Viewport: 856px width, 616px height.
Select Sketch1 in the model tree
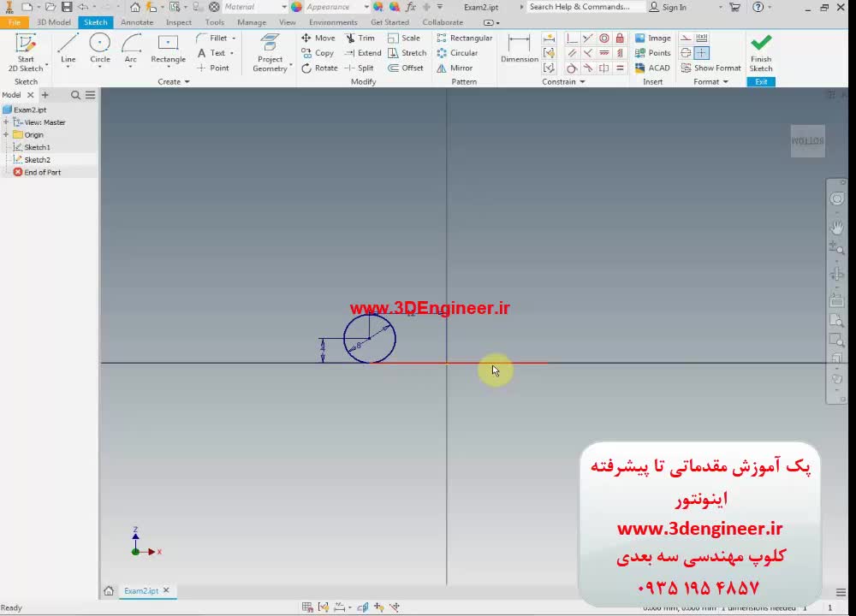click(x=37, y=147)
